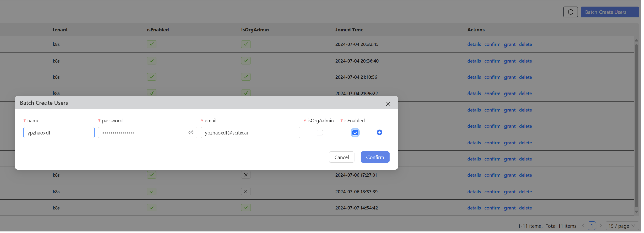Click the Cancel button in dialog

click(x=342, y=157)
